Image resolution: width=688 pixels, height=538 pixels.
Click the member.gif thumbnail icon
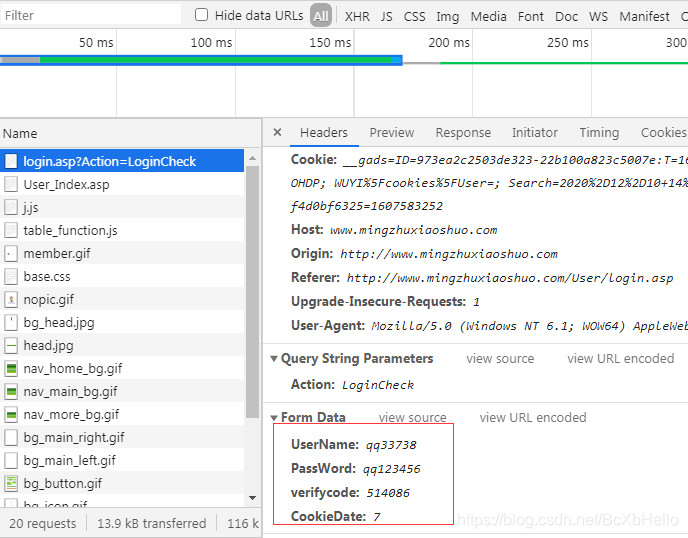11,254
